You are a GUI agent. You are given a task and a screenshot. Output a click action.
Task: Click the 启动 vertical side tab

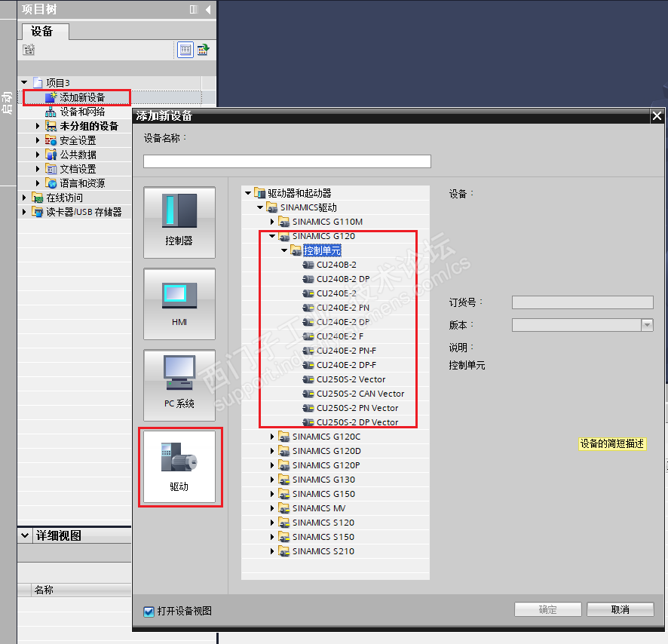pyautogui.click(x=7, y=103)
